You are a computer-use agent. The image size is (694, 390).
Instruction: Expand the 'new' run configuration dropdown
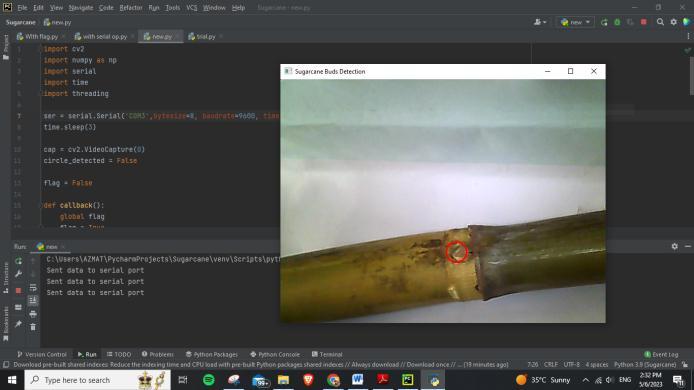pyautogui.click(x=575, y=22)
